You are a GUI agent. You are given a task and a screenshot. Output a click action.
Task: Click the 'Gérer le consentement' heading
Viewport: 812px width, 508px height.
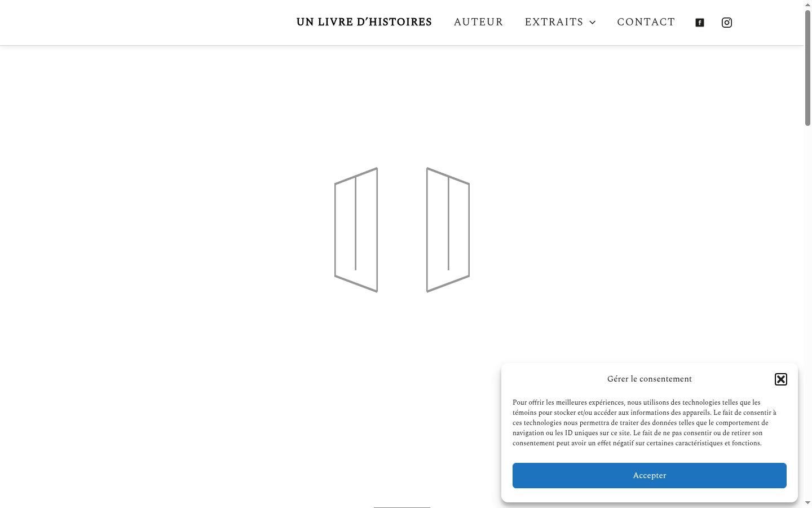click(650, 379)
